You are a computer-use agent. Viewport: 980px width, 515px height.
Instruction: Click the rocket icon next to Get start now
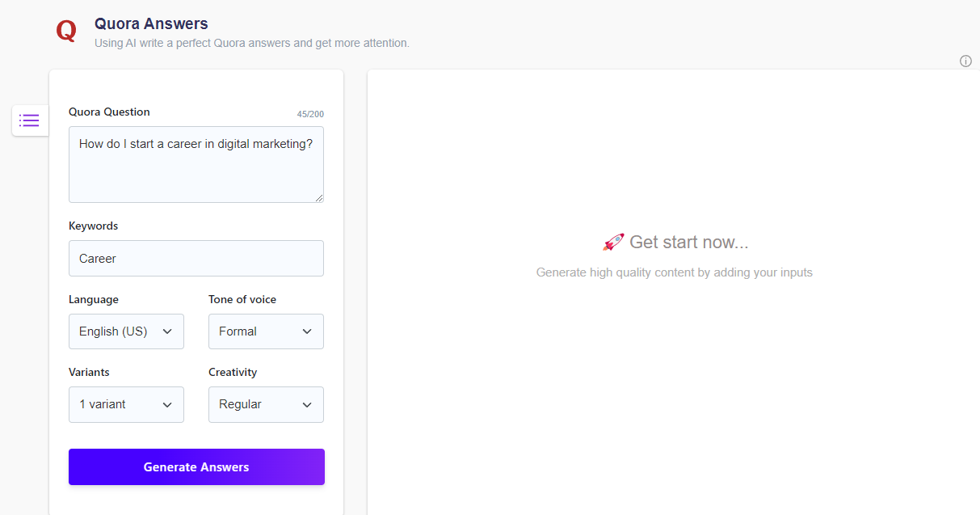coord(612,240)
